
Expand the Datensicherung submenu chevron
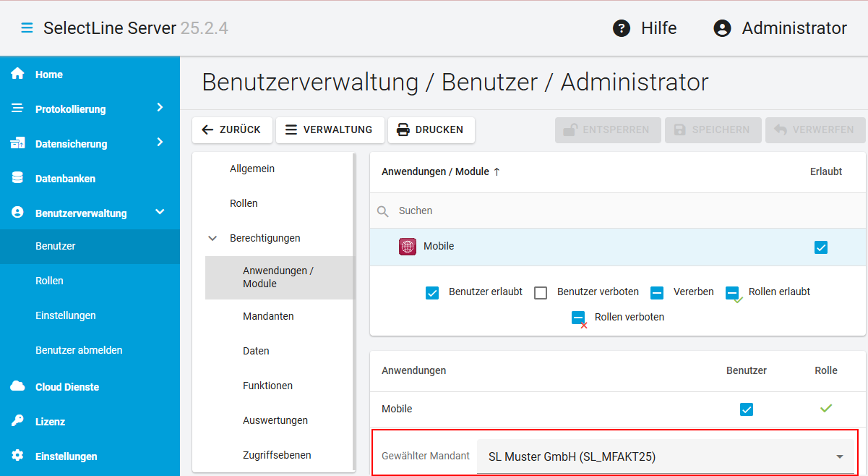(160, 143)
